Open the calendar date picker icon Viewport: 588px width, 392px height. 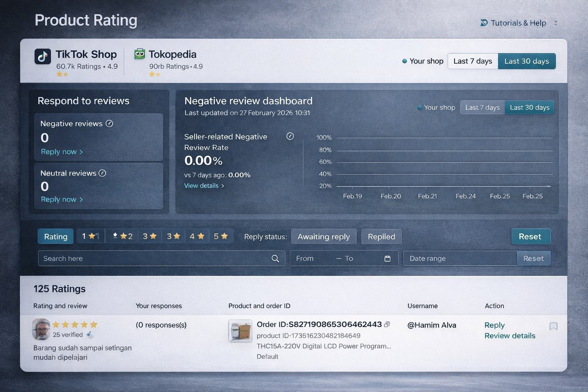click(387, 258)
